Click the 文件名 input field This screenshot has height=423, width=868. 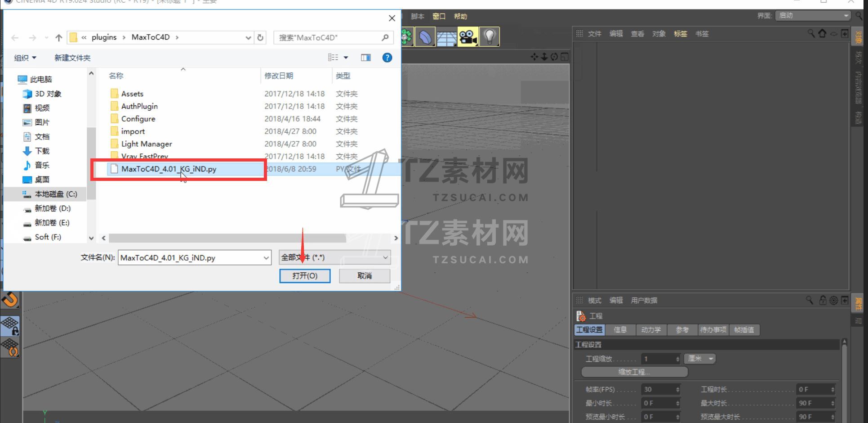tap(191, 258)
